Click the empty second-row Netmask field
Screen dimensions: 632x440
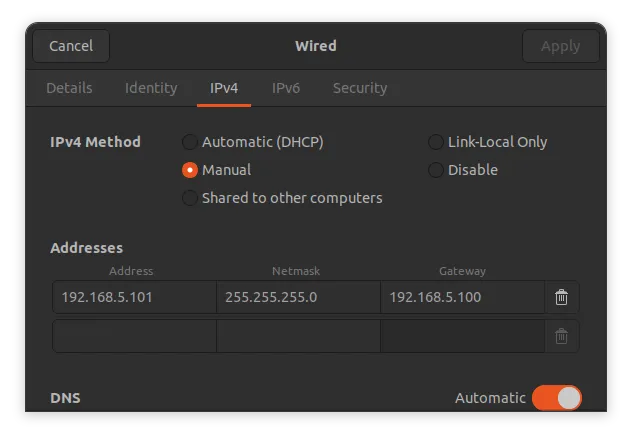point(298,336)
